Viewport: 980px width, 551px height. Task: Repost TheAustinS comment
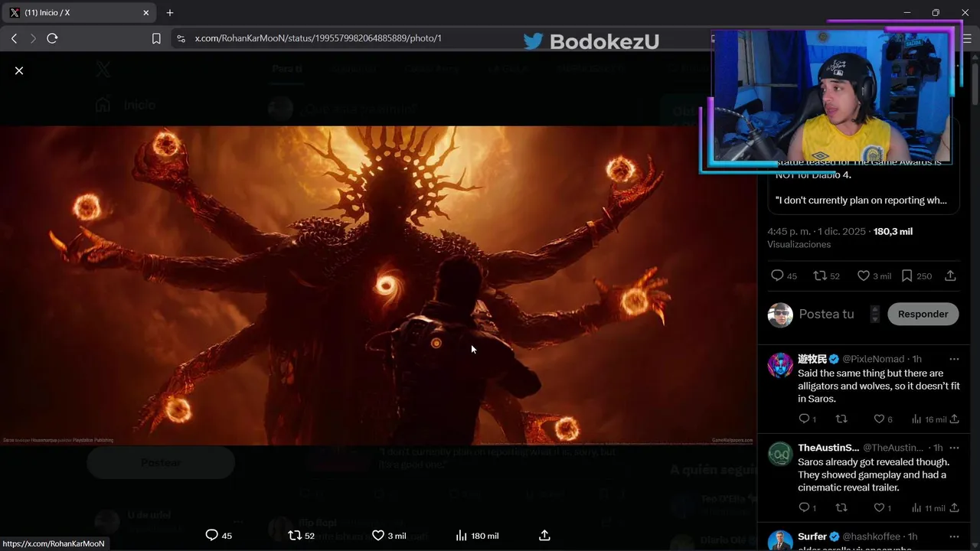click(x=841, y=507)
